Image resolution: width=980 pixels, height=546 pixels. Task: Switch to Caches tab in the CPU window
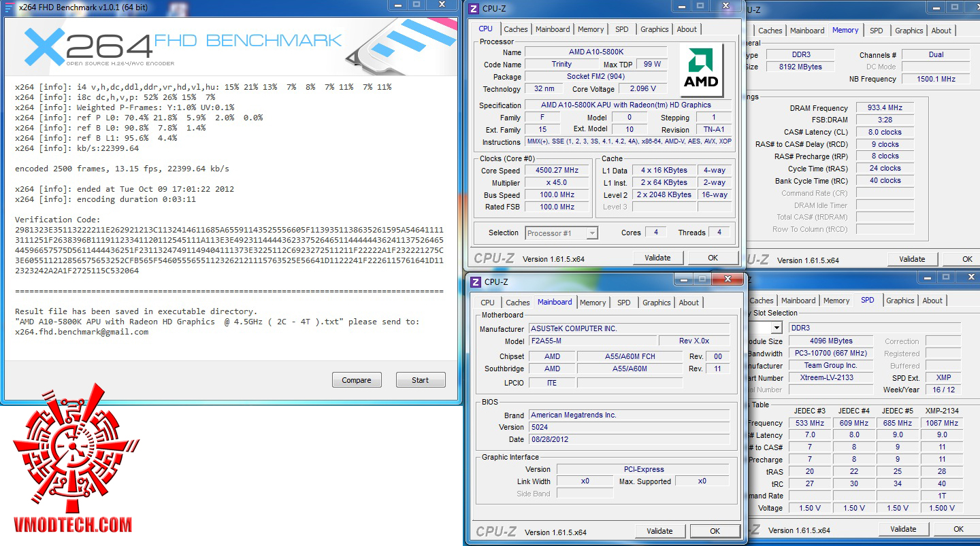pos(515,29)
